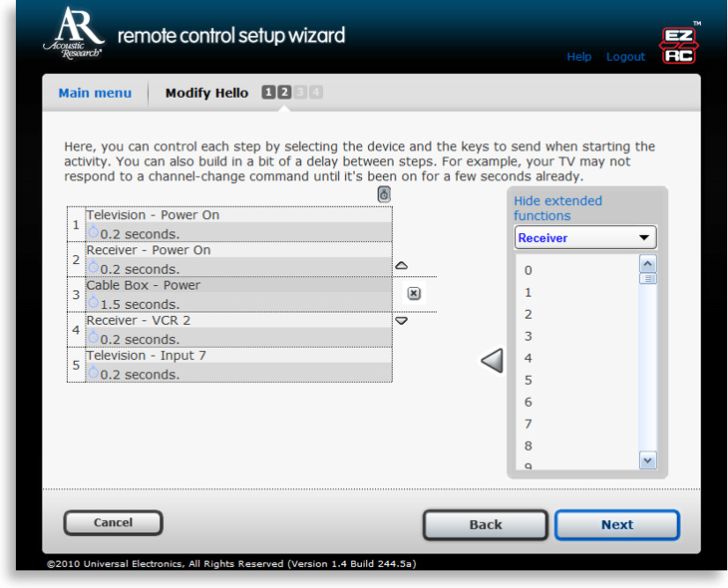The width and height of the screenshot is (728, 588).
Task: Click the 1.5 seconds delay timer icon
Action: pyautogui.click(x=94, y=303)
